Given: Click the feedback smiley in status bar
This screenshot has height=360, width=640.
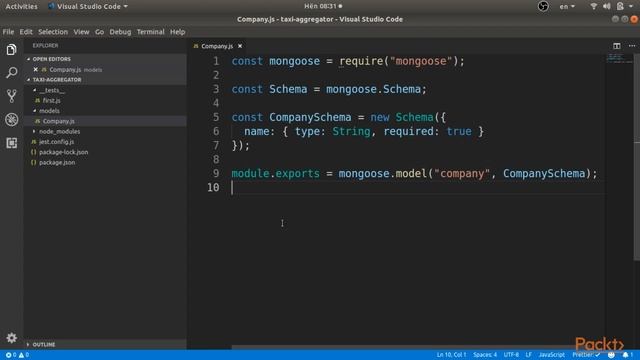Looking at the screenshot, I should coord(611,355).
